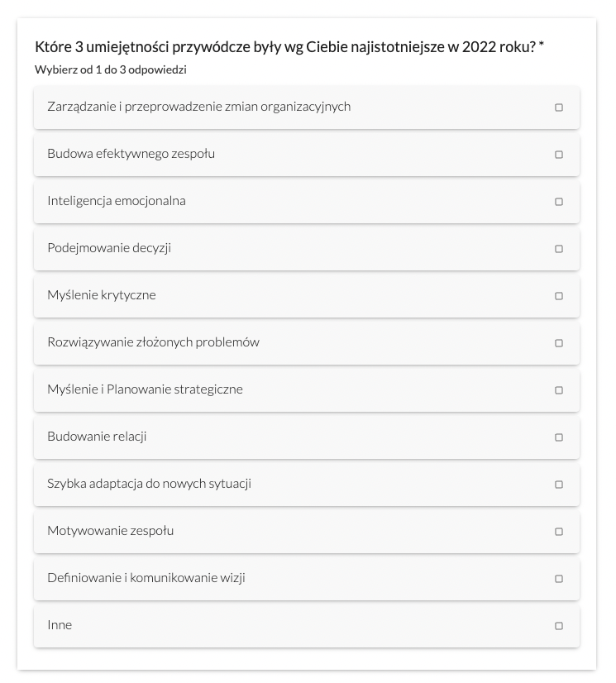The width and height of the screenshot is (616, 683).
Task: Tick the Rozwiązywanie złożonych problemów checkbox
Action: [558, 343]
